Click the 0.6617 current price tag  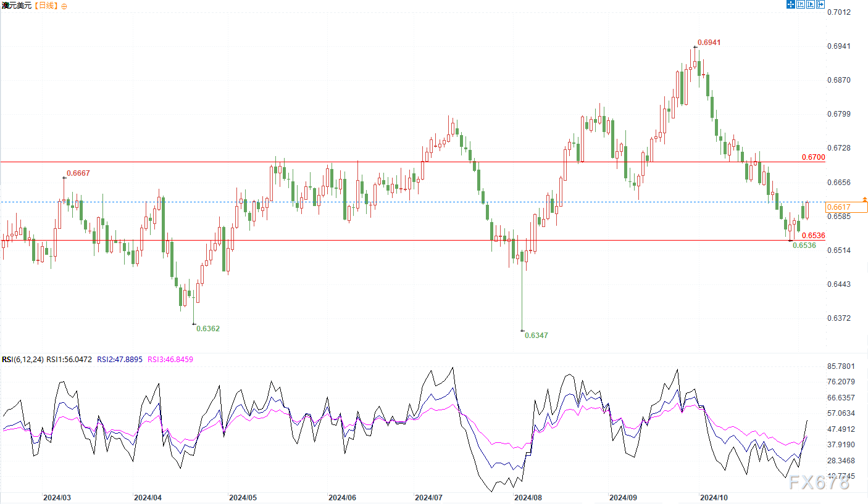(846, 208)
